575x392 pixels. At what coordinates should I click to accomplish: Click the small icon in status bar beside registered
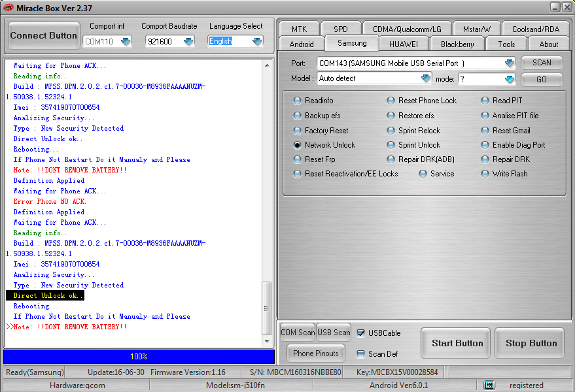[489, 385]
